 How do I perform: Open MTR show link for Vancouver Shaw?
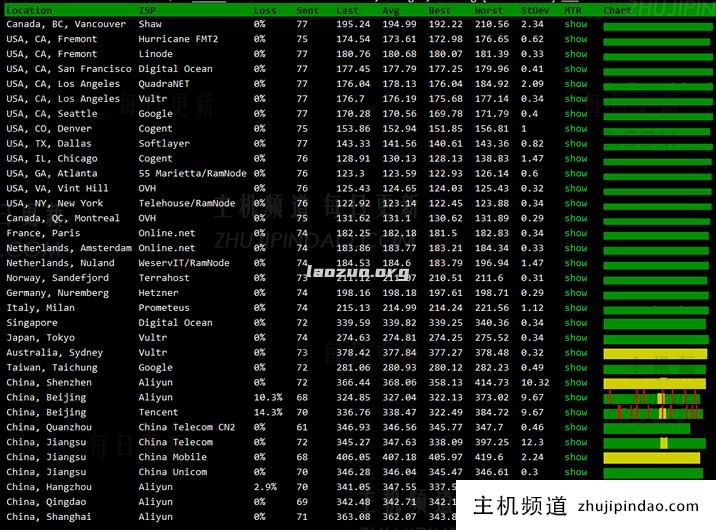click(x=575, y=24)
